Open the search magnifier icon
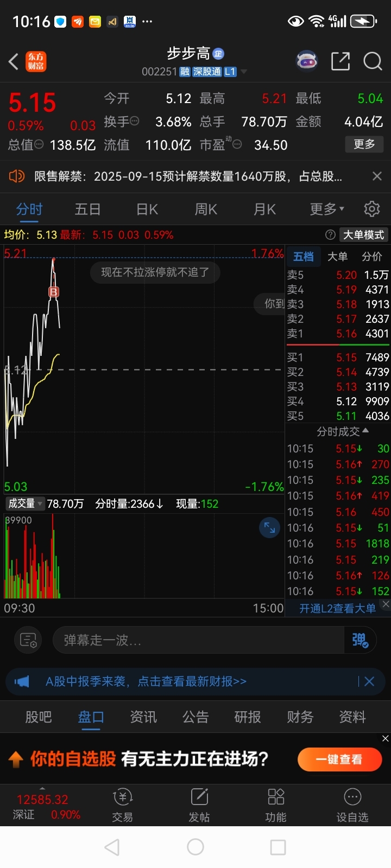This screenshot has width=391, height=868. [373, 61]
